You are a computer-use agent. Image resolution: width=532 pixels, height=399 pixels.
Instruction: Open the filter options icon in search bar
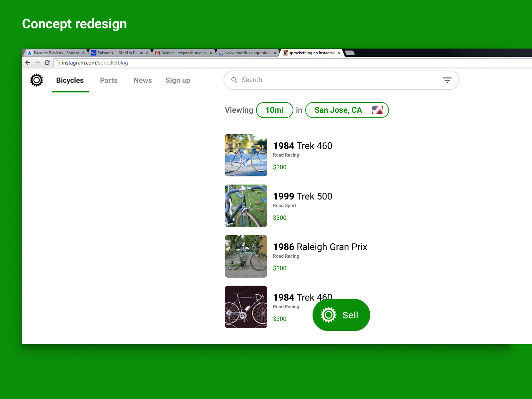[x=448, y=80]
